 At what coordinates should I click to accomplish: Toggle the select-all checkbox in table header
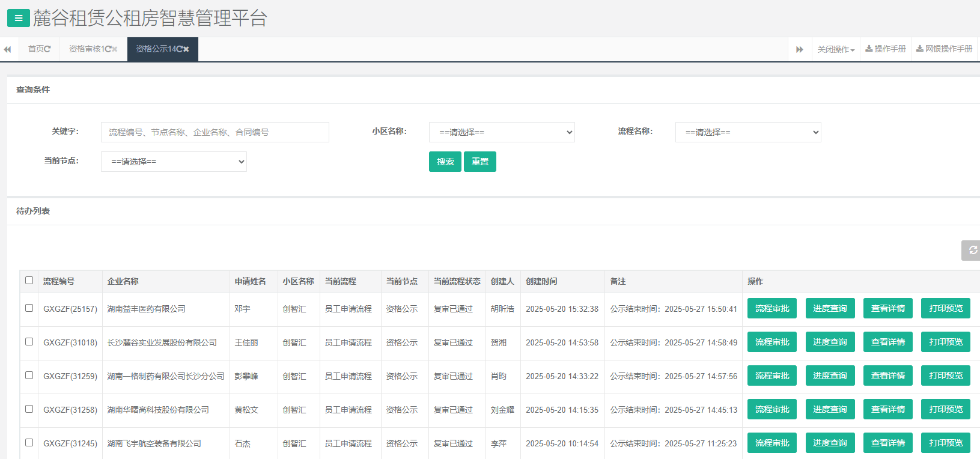tap(29, 281)
